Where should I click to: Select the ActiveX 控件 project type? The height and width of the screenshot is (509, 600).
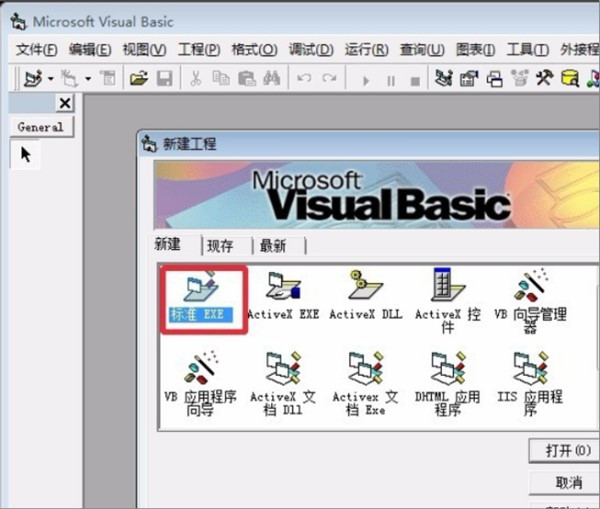(448, 301)
